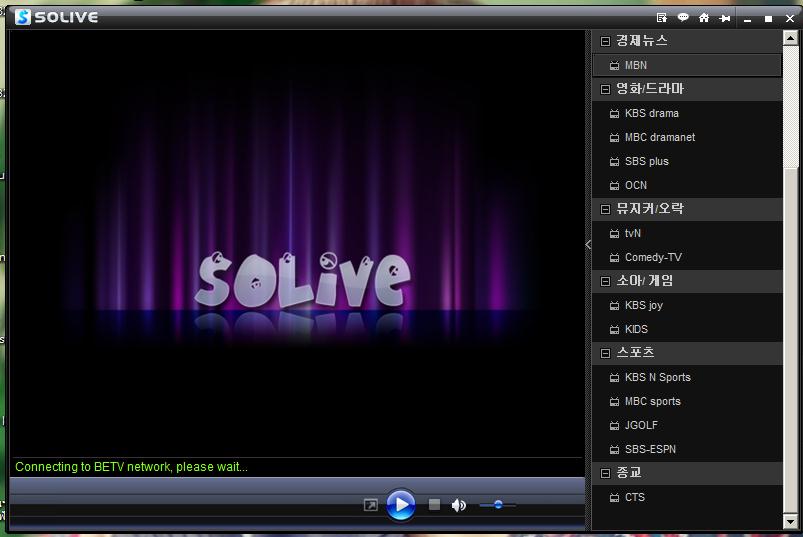Click the TV icon beside Comedy-TV

point(615,258)
